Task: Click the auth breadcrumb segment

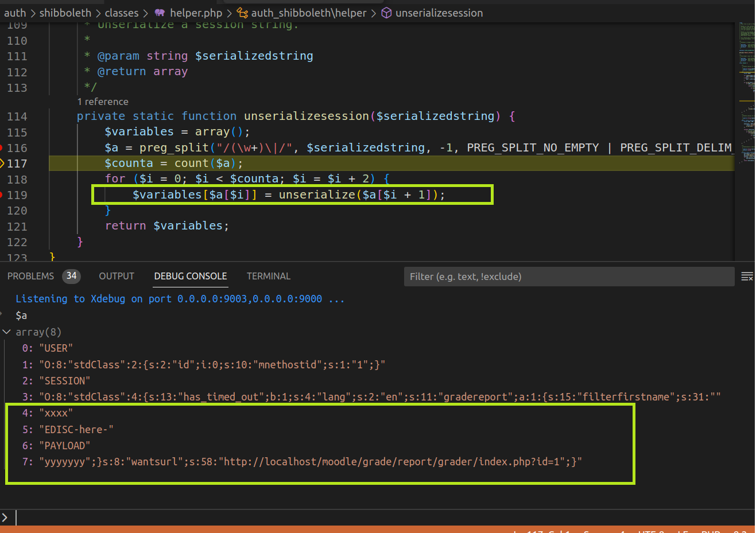Action: [15, 13]
